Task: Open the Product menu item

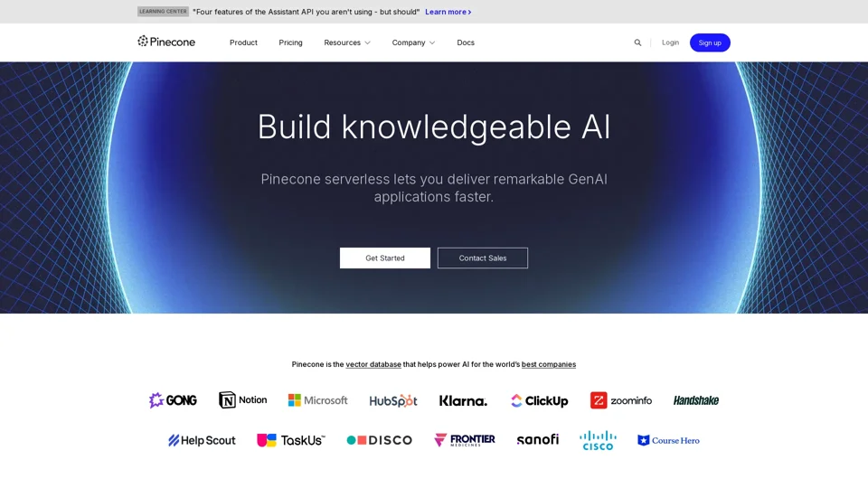Action: pyautogui.click(x=243, y=42)
